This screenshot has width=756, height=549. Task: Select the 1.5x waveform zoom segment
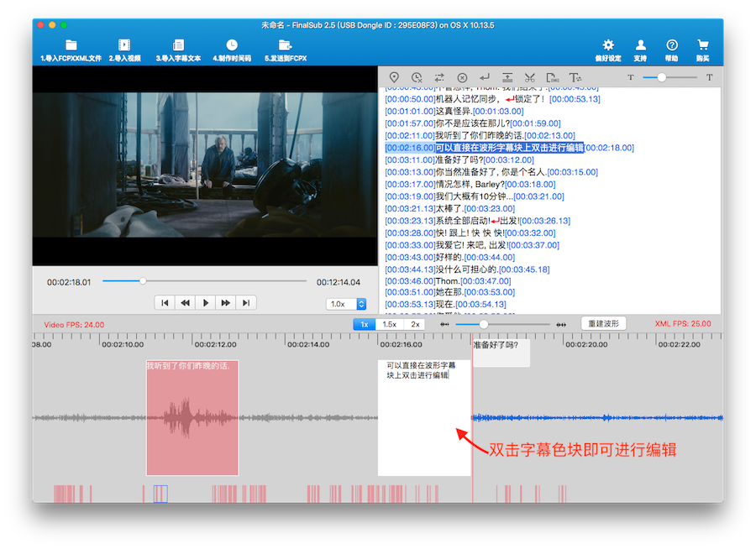pyautogui.click(x=389, y=324)
